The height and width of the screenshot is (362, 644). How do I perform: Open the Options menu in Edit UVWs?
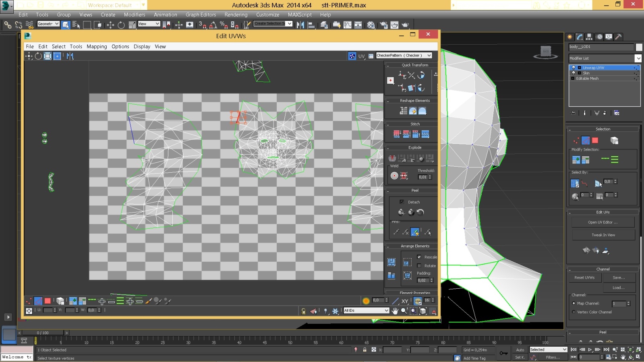coord(120,47)
